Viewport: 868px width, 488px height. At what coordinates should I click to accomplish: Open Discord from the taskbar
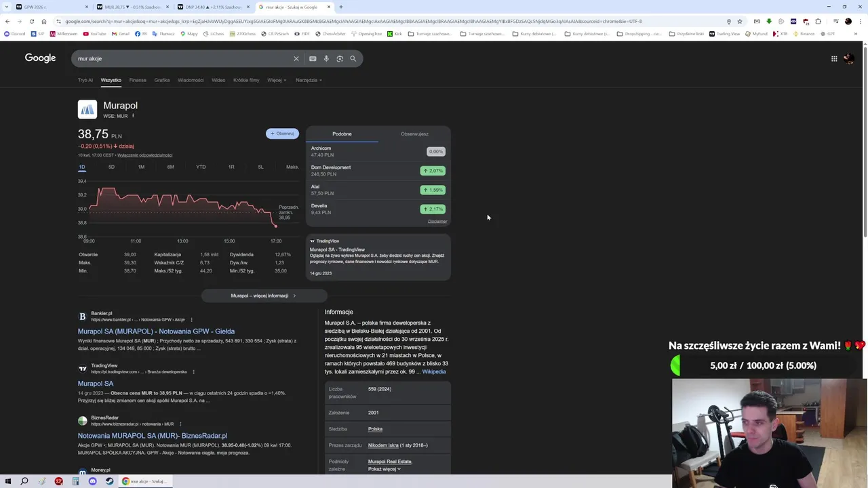(93, 481)
